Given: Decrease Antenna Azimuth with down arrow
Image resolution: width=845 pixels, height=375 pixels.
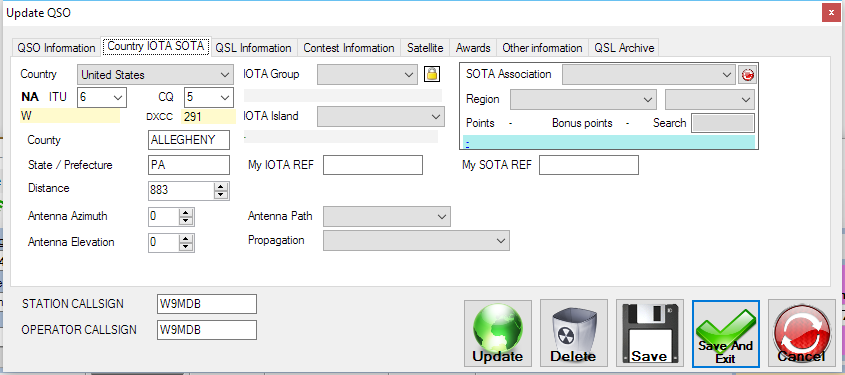Looking at the screenshot, I should [186, 221].
